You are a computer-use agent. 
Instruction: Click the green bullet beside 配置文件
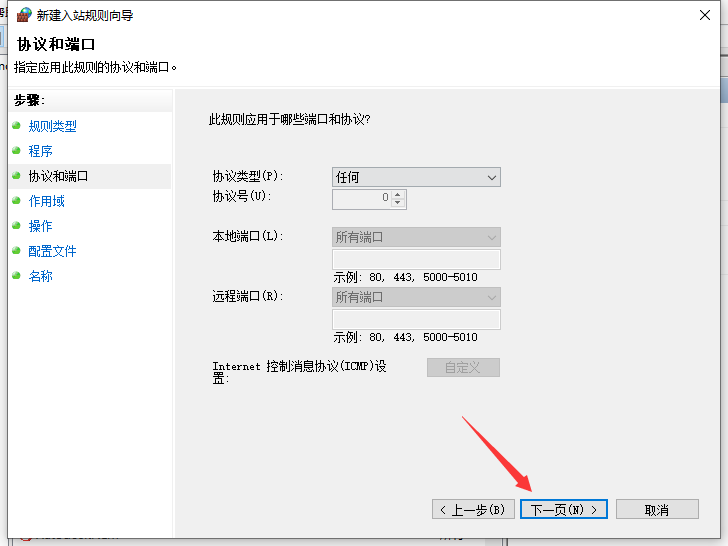click(17, 251)
